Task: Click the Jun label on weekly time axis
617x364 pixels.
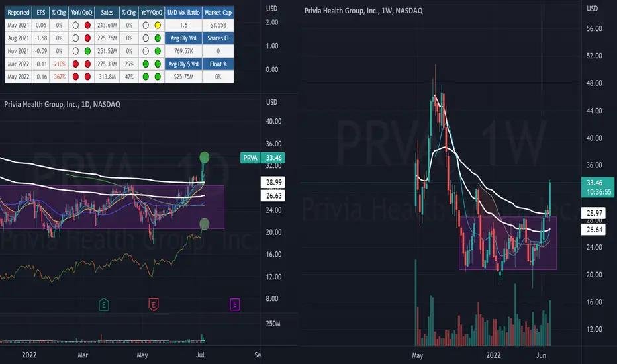Action: point(541,355)
